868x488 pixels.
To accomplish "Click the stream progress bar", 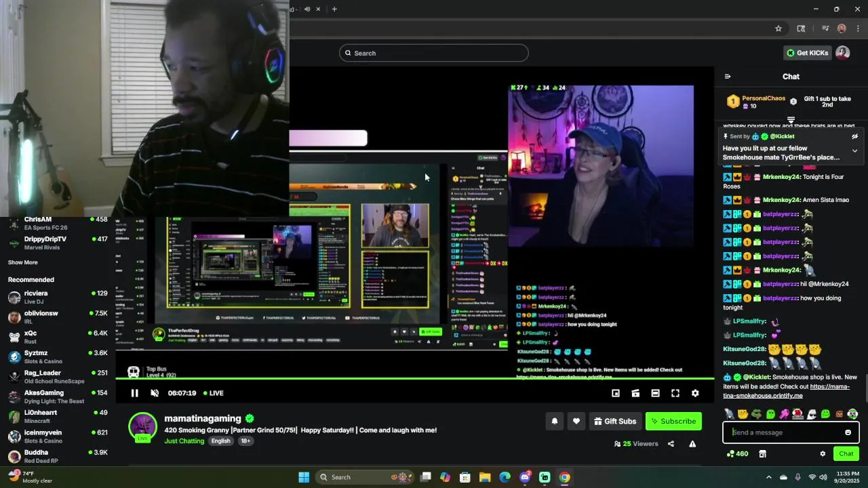I will tap(415, 378).
